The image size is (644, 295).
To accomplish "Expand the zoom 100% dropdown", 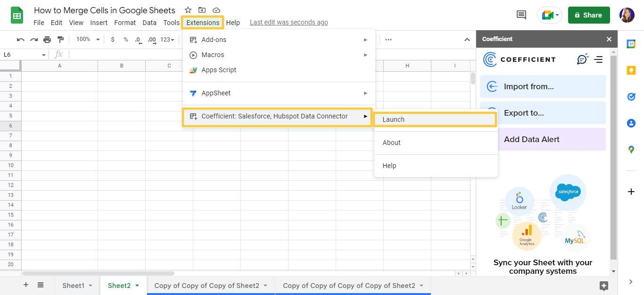I will [x=88, y=40].
